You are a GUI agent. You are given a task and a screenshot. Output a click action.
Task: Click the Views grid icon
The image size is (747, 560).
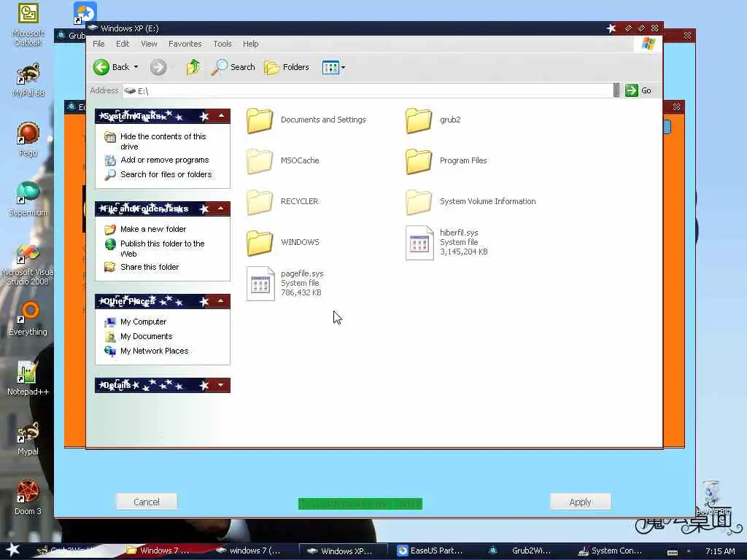coord(330,67)
